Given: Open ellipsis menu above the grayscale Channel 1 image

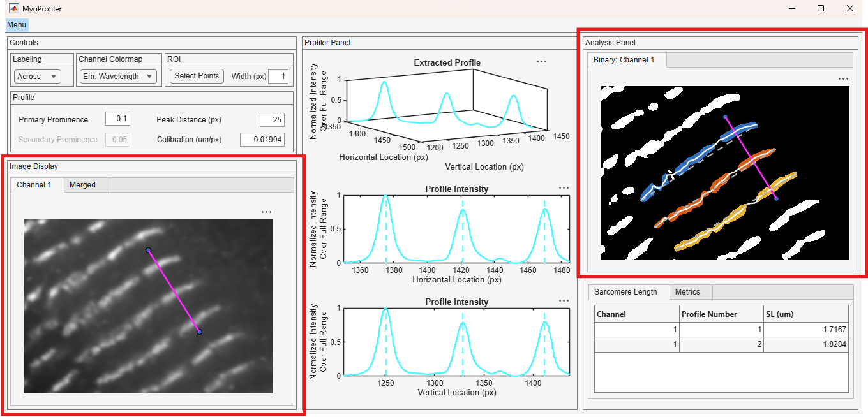Looking at the screenshot, I should tap(267, 212).
